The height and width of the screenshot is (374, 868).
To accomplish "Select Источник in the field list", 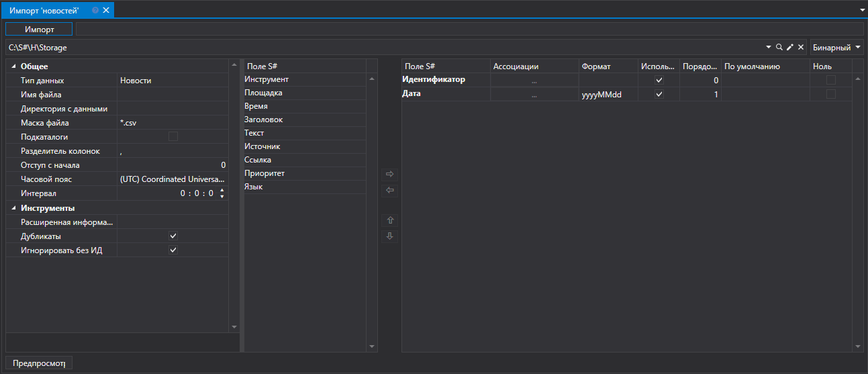I will pyautogui.click(x=304, y=146).
